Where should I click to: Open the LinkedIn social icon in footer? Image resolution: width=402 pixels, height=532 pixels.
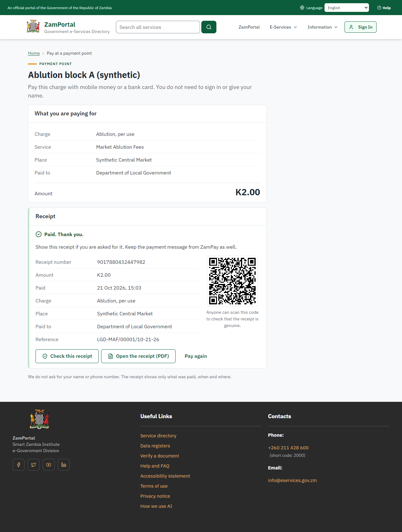coord(64,465)
